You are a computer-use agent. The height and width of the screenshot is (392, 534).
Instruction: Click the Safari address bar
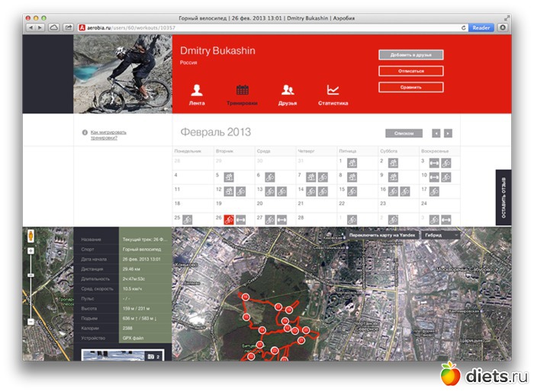coord(267,27)
